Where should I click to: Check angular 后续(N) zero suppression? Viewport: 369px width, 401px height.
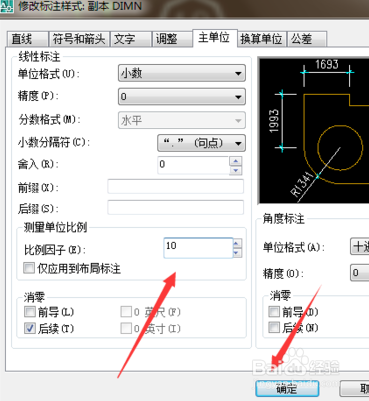click(x=274, y=327)
